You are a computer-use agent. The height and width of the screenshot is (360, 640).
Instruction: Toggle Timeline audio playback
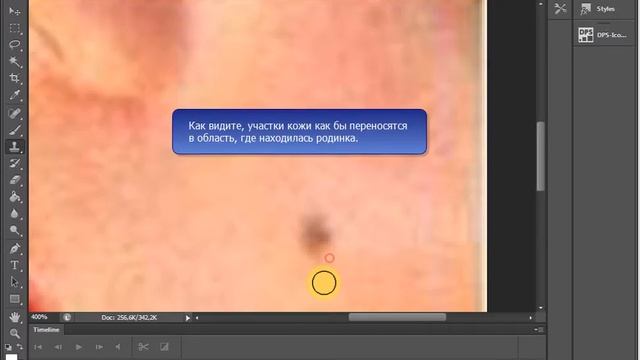[118, 347]
